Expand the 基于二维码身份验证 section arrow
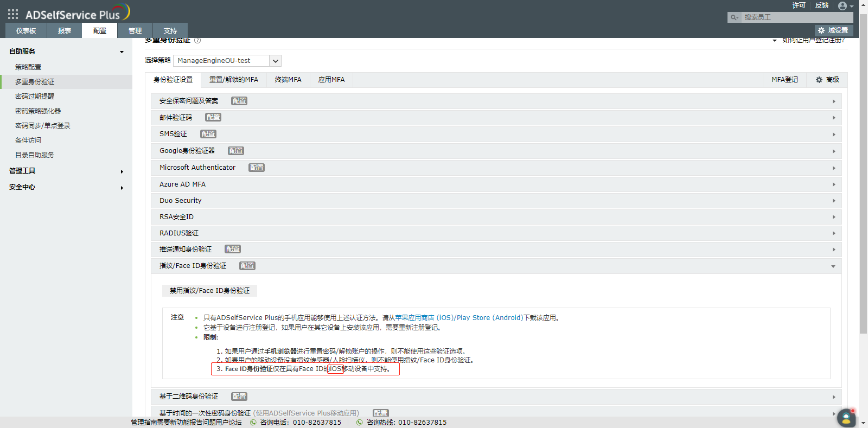This screenshot has height=428, width=868. [834, 397]
